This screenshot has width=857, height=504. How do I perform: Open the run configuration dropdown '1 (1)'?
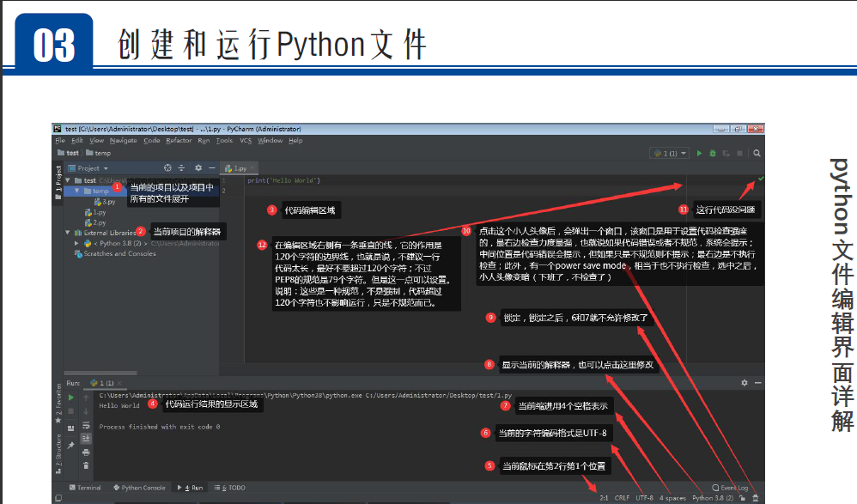[670, 154]
